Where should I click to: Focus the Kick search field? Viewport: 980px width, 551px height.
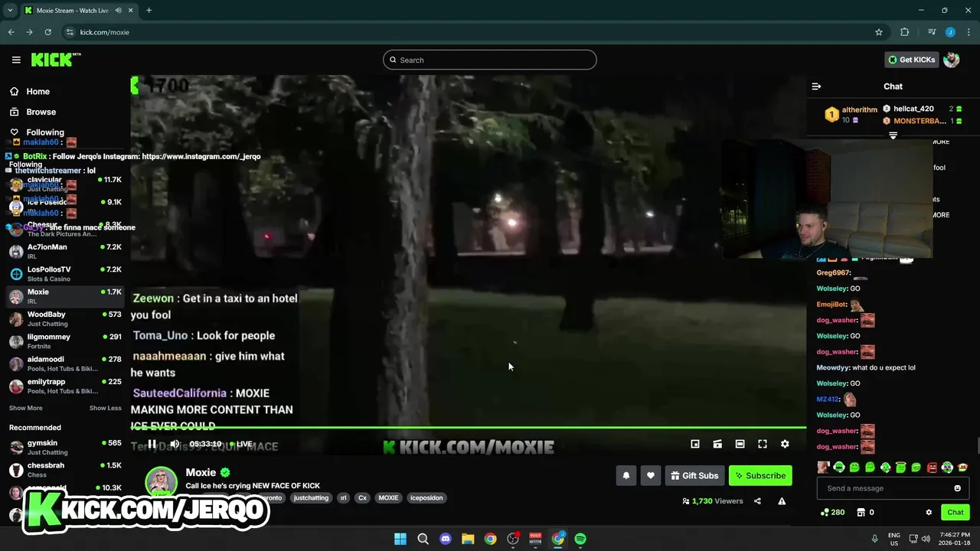point(490,60)
